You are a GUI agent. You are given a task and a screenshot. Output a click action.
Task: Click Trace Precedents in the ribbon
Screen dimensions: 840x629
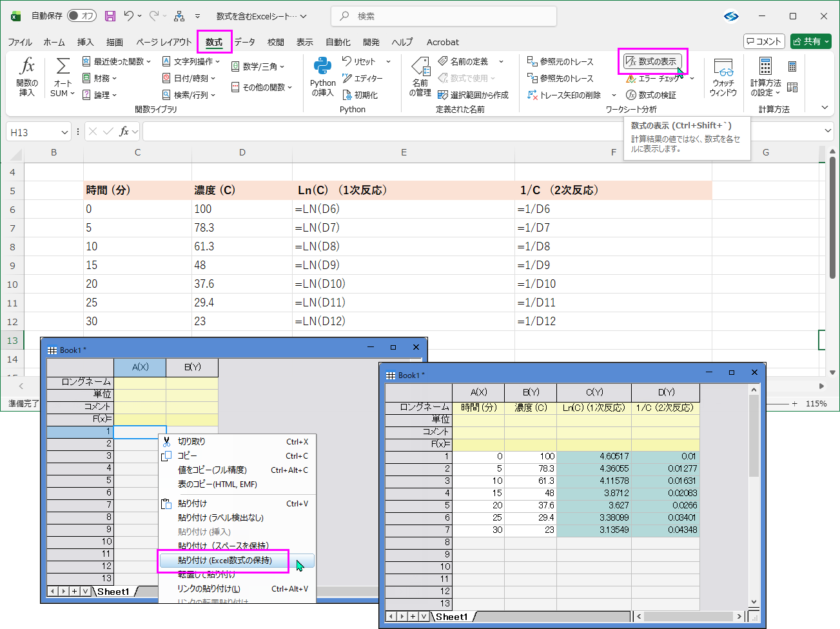(560, 61)
